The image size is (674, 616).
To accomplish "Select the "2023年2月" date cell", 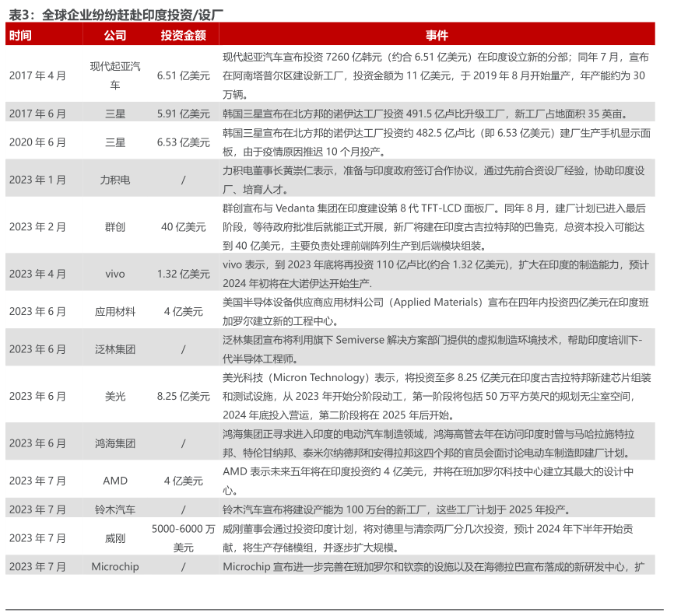I will 37,226.
